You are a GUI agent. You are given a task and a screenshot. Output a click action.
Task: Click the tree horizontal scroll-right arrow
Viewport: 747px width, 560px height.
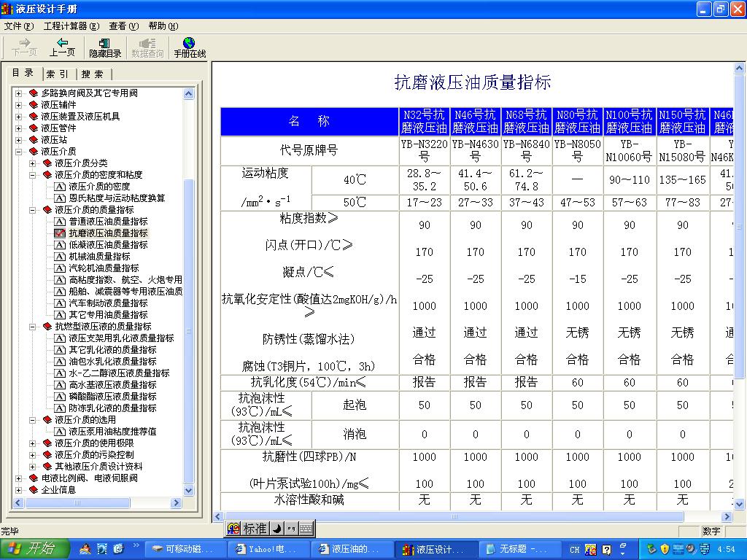(177, 503)
